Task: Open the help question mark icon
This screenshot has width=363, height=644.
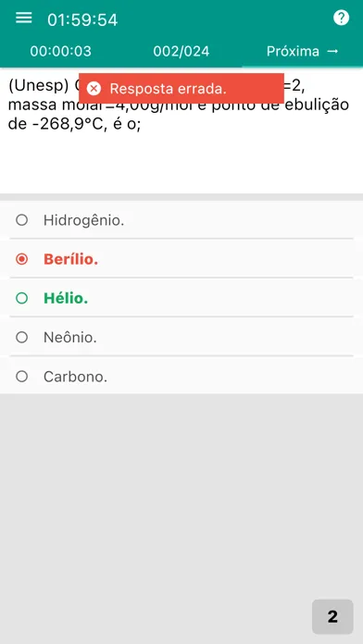Action: click(x=341, y=18)
